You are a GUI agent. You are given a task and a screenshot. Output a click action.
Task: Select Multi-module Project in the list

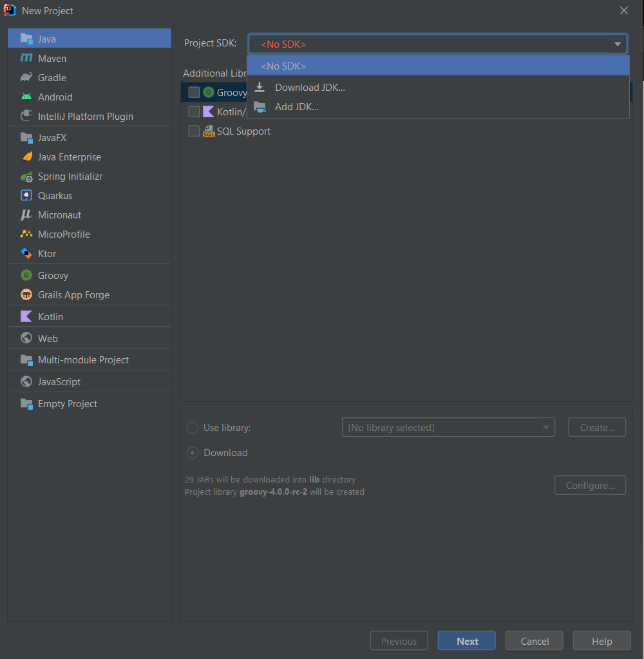pos(90,359)
